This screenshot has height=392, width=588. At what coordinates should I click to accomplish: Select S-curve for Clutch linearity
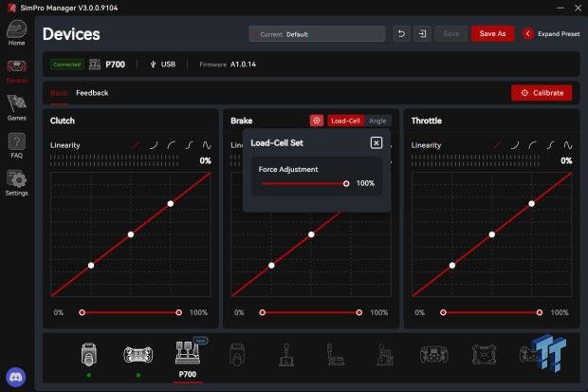pyautogui.click(x=190, y=145)
